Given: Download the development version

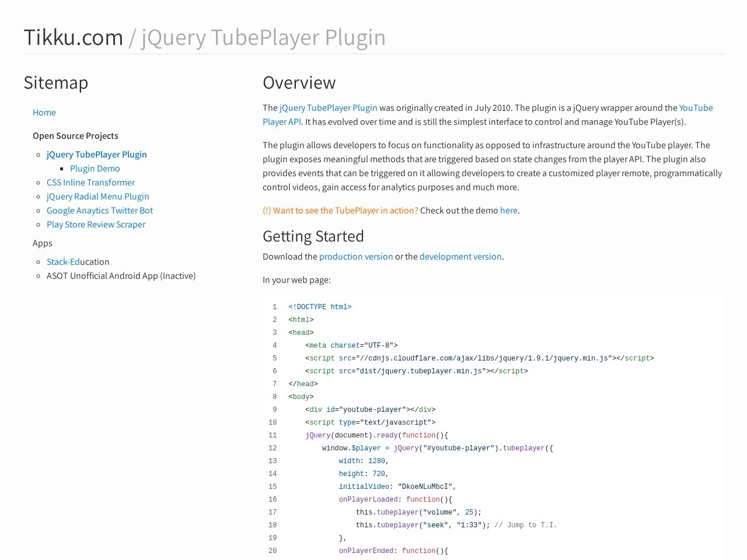Looking at the screenshot, I should pyautogui.click(x=460, y=256).
